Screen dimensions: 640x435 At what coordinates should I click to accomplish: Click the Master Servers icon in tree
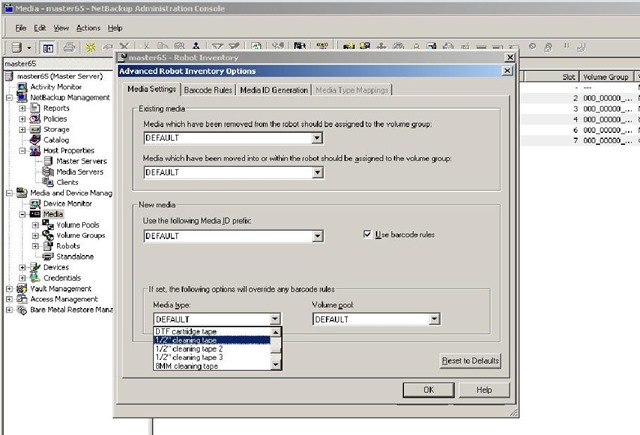48,161
